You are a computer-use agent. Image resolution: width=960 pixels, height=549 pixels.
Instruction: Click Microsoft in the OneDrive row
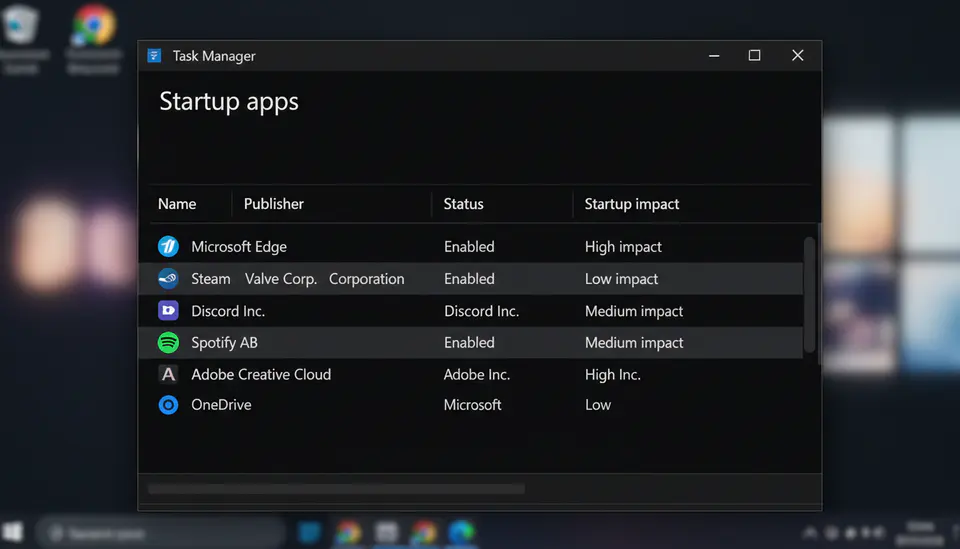point(472,405)
